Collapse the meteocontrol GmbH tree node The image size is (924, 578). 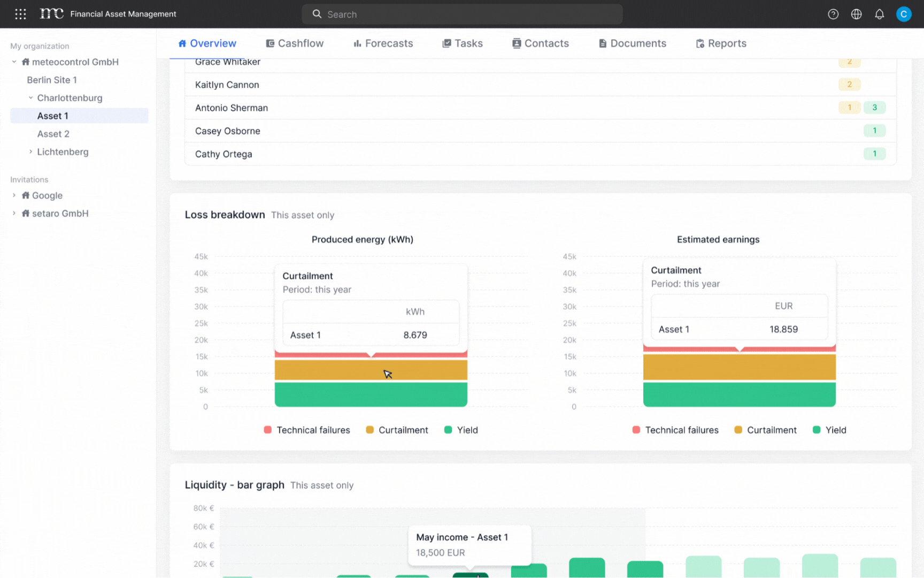click(x=14, y=62)
